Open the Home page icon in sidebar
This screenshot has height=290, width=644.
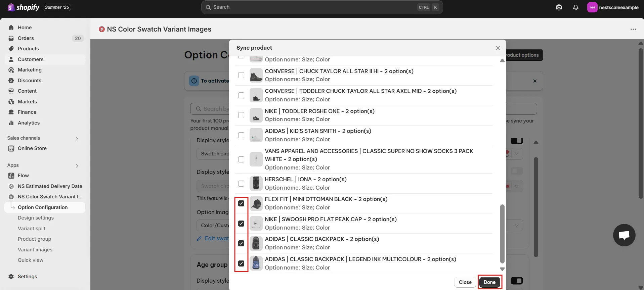coord(11,28)
